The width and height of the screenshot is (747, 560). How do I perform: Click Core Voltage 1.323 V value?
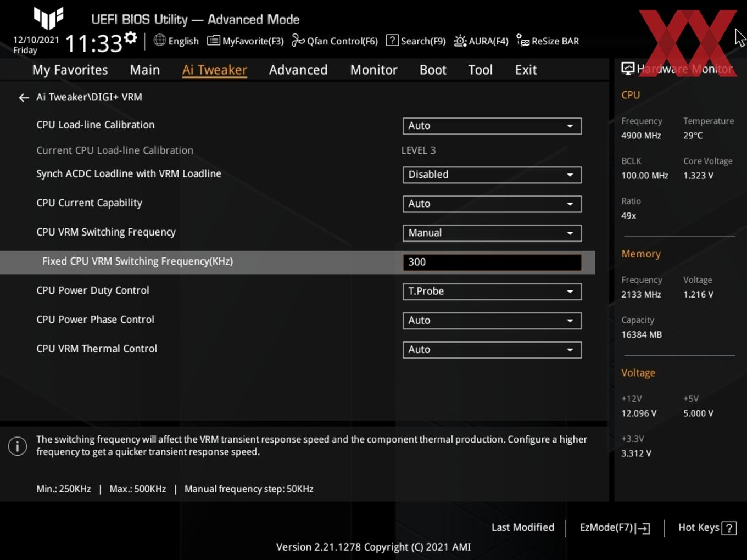point(698,176)
